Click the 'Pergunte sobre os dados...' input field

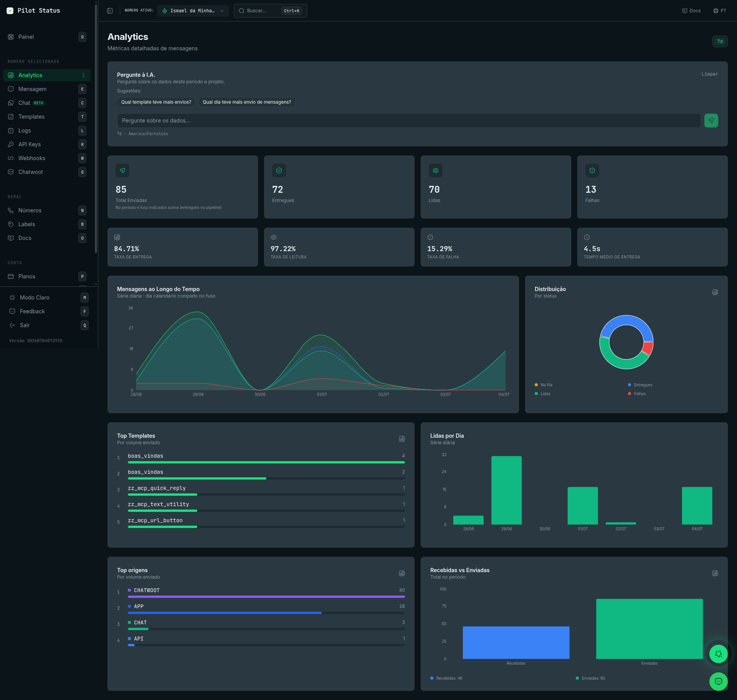[409, 121]
